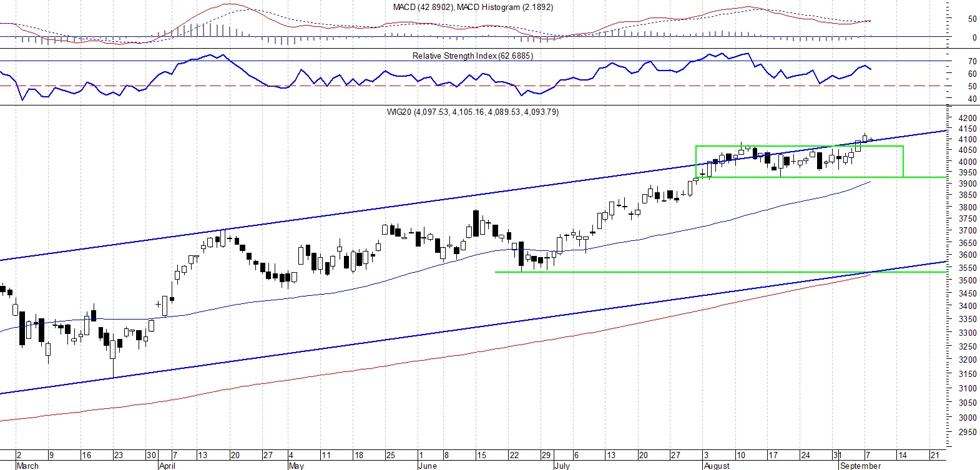Select the May month label
Viewport: 980px width, 470px height.
[296, 466]
